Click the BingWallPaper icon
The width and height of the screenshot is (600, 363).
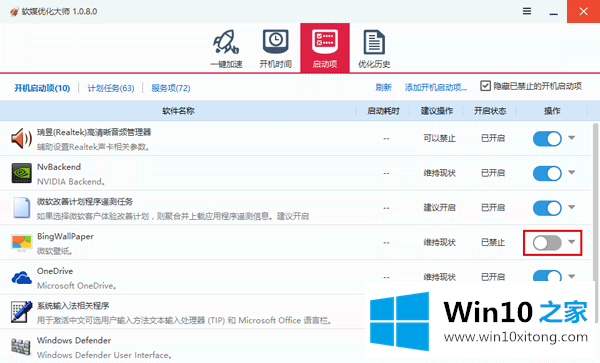21,243
